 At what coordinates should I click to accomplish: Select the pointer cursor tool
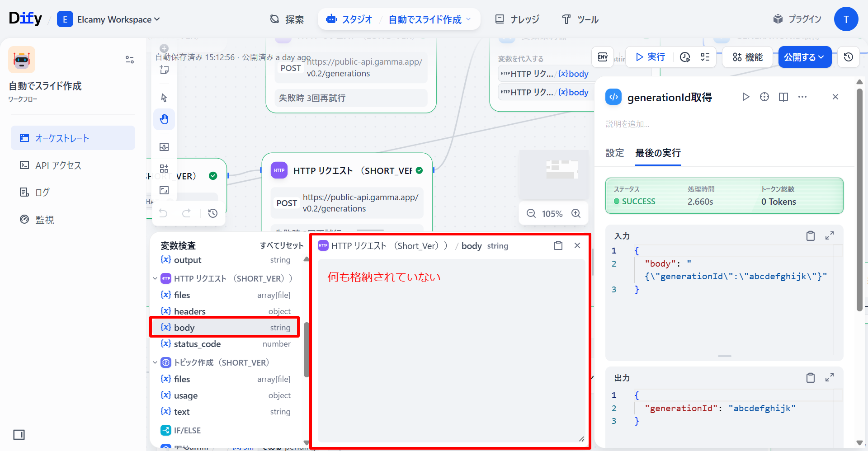[x=164, y=98]
